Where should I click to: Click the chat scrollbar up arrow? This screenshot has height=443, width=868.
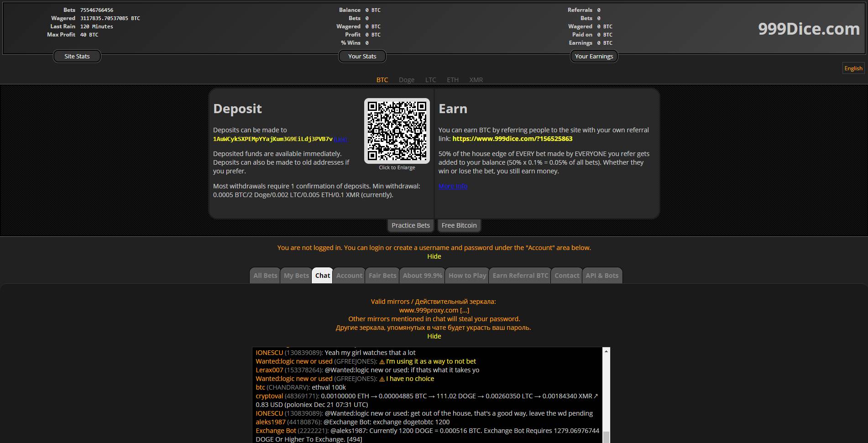coord(606,351)
